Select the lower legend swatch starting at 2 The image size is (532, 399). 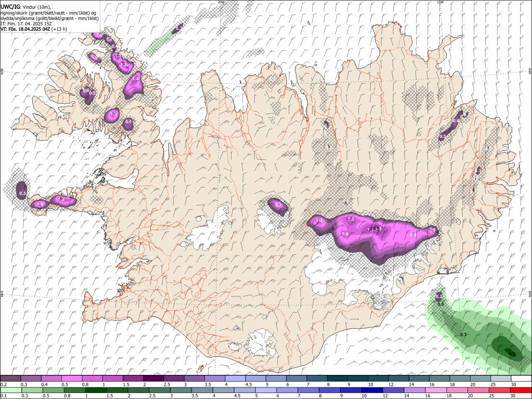click(138, 390)
